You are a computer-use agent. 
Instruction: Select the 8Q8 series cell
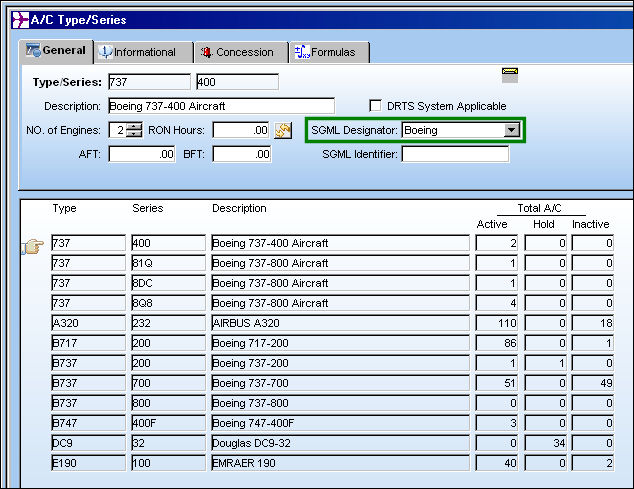pyautogui.click(x=168, y=303)
